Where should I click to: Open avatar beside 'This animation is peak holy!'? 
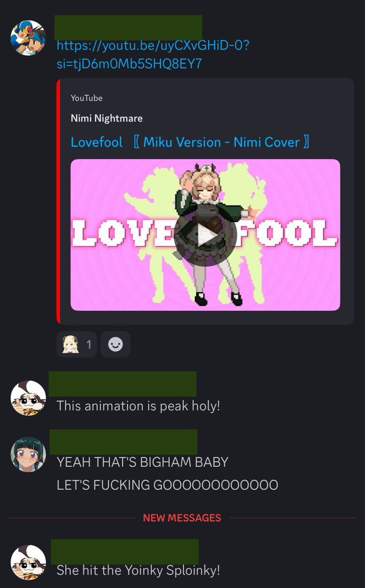[28, 398]
